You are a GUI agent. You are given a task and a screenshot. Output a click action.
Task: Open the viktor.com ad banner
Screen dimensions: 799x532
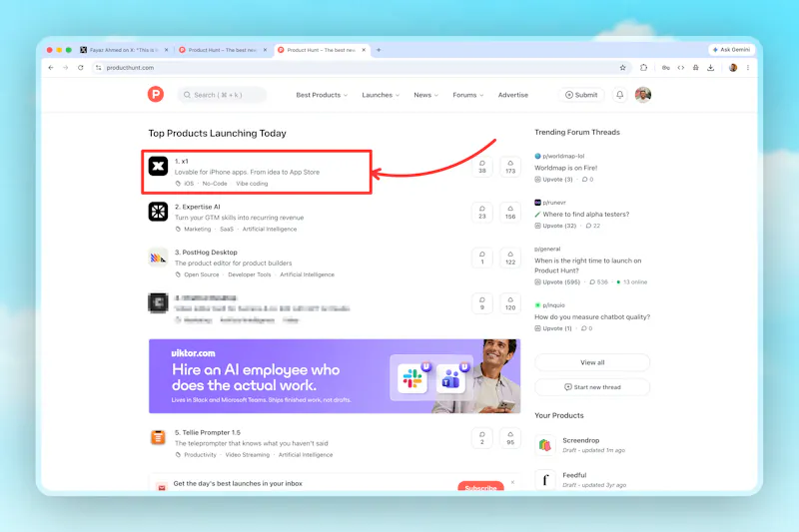(x=335, y=375)
